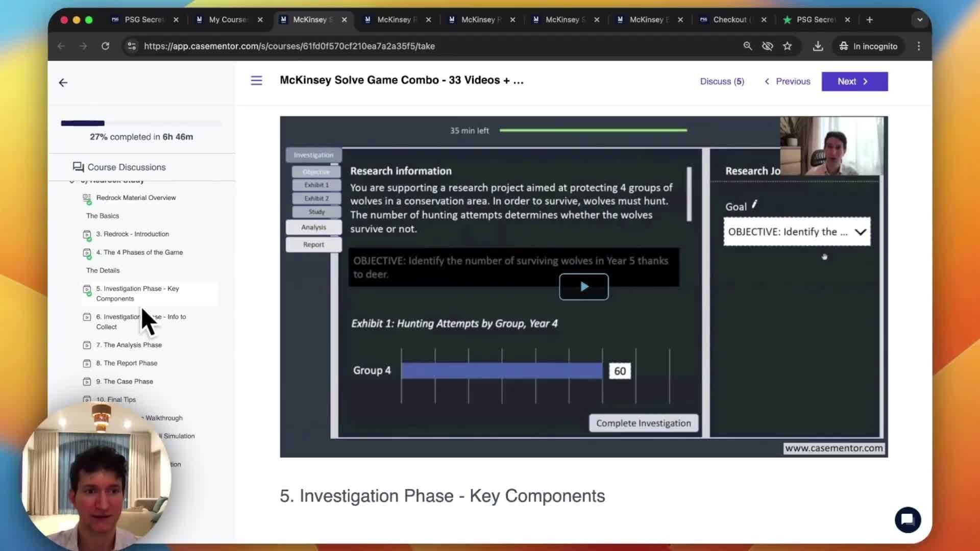Image resolution: width=980 pixels, height=551 pixels.
Task: Open lesson 6. Investigation Phase - Info to Collect
Action: [141, 322]
